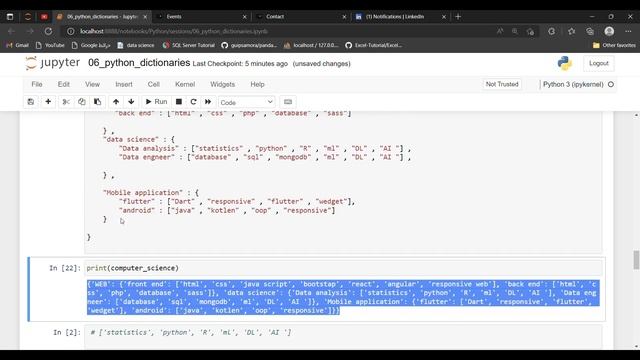Interrupt the kernel with the stop icon
640x360 pixels.
179,102
